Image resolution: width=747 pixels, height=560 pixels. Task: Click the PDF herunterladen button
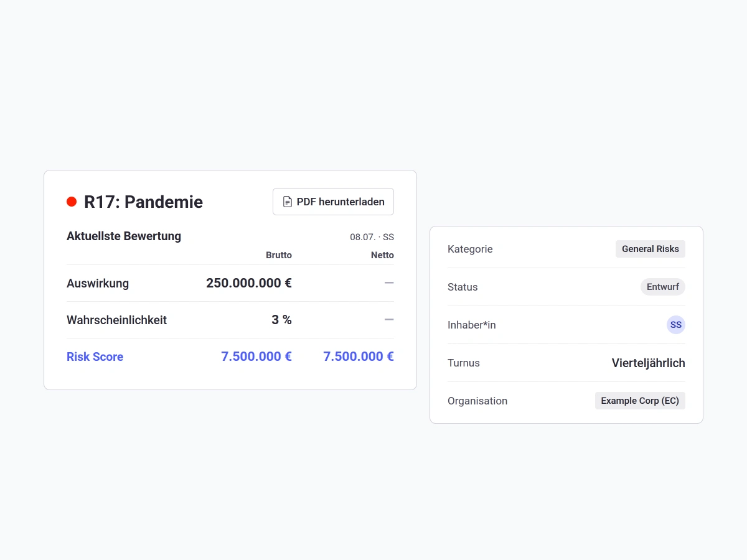(333, 202)
